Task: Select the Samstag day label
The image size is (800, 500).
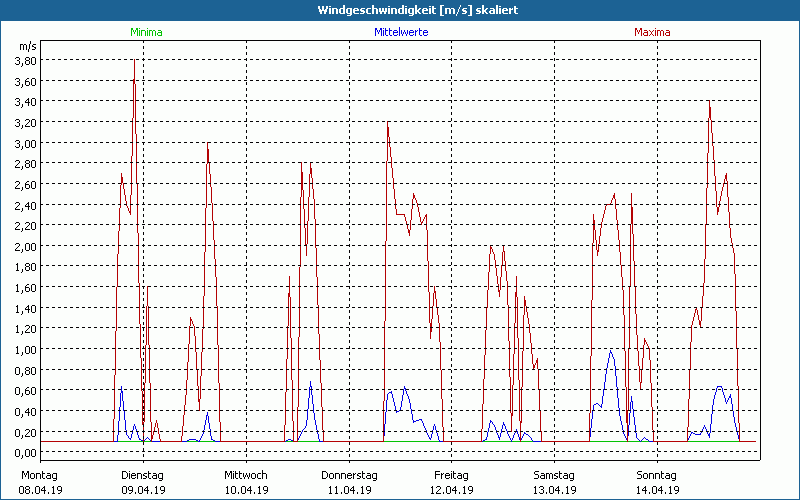Action: tap(554, 475)
